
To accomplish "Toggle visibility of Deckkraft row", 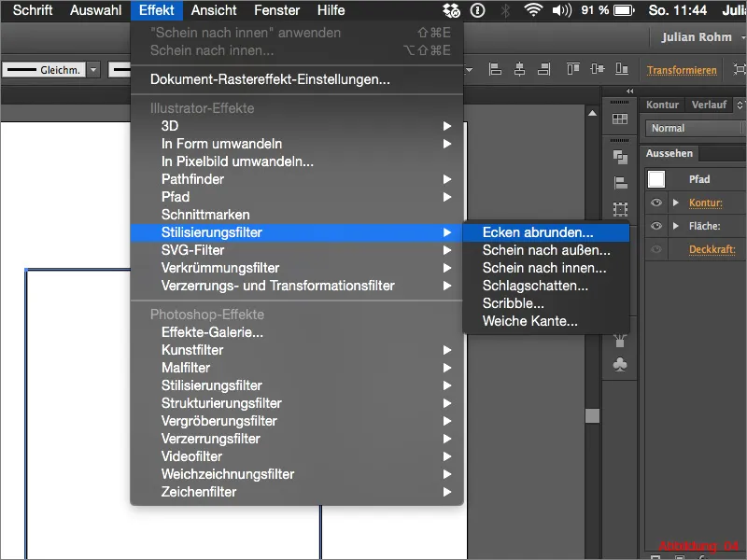I will point(656,249).
